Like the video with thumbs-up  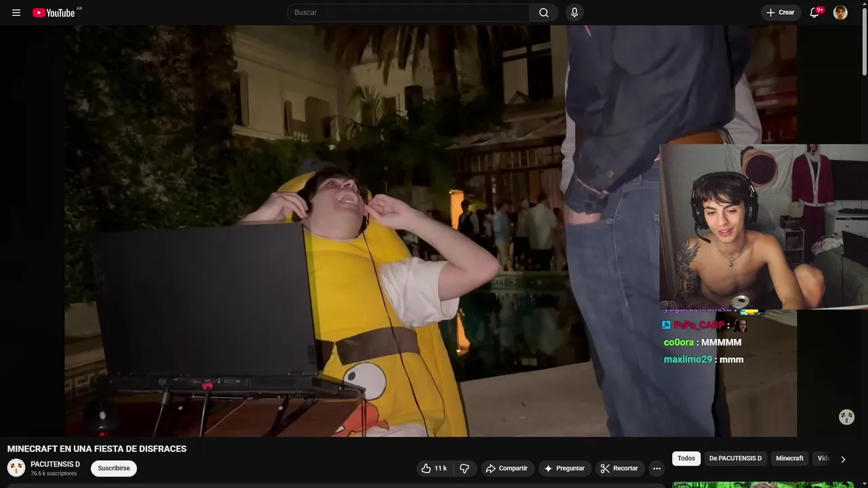[435, 468]
